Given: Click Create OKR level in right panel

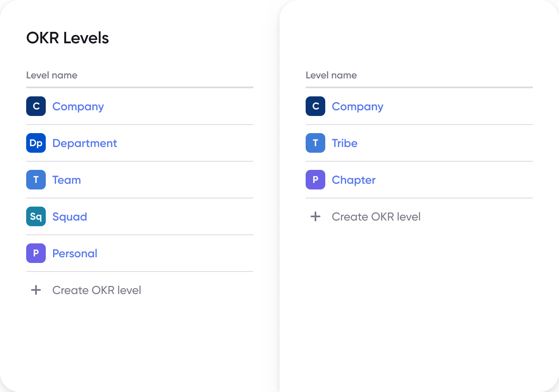Looking at the screenshot, I should [x=376, y=216].
